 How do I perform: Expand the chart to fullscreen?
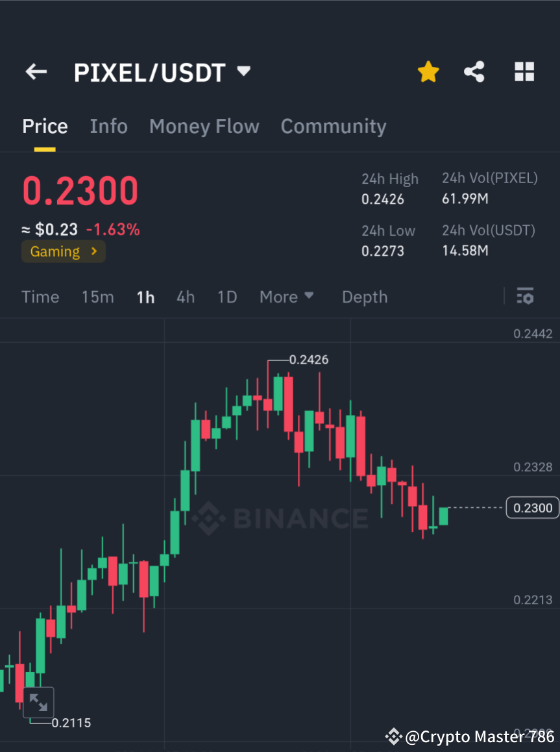[39, 702]
